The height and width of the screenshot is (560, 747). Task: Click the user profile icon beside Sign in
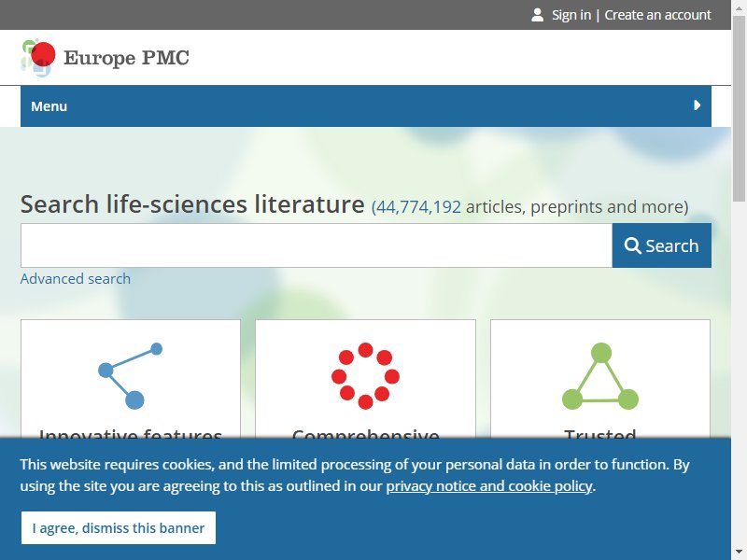[538, 15]
